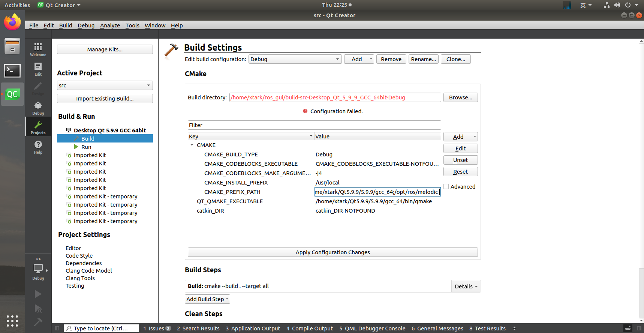Screen dimensions: 644x333
Task: Click the Start Debugging icon
Action: point(38,309)
